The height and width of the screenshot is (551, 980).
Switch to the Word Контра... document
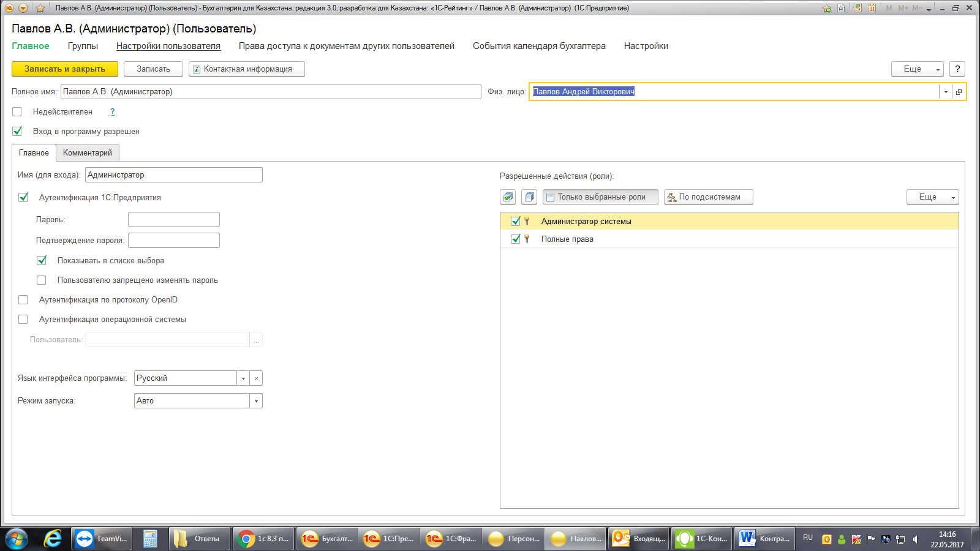point(764,539)
